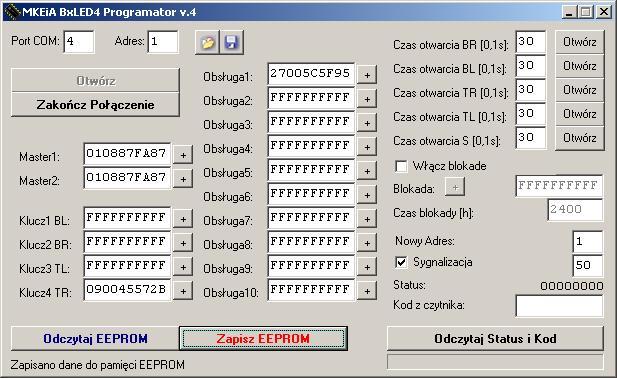Focus the Adres input field
Image resolution: width=617 pixels, height=378 pixels.
coord(163,42)
